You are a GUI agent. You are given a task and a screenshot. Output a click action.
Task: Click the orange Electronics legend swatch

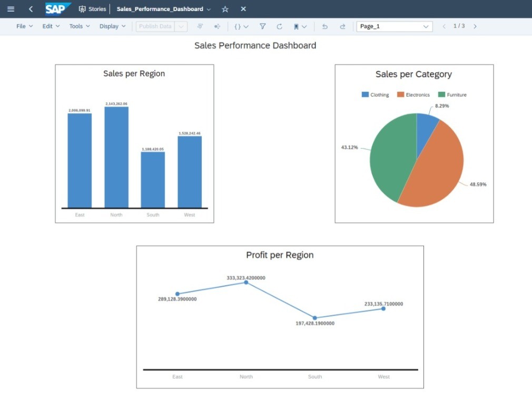(401, 95)
